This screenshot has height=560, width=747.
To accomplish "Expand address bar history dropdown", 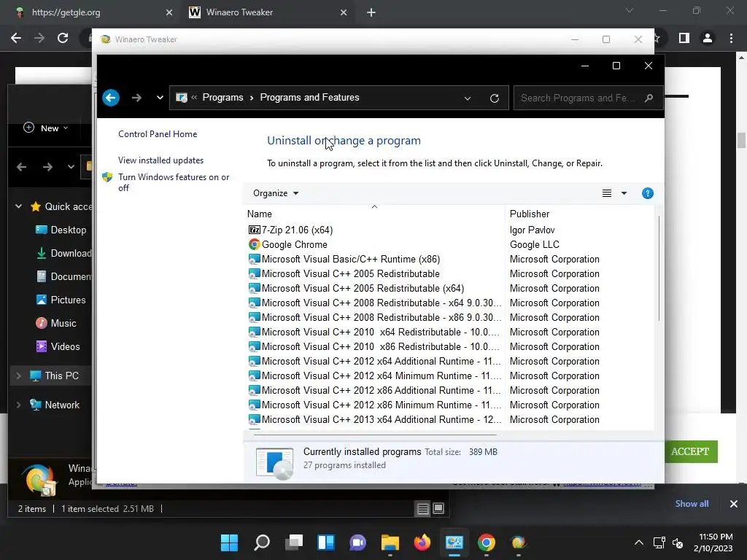I will [x=468, y=98].
